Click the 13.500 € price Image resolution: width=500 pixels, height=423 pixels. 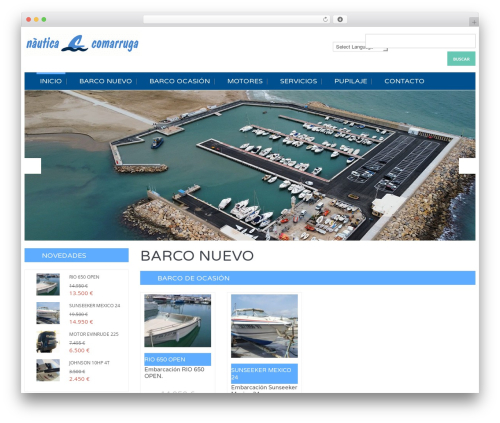(x=81, y=293)
